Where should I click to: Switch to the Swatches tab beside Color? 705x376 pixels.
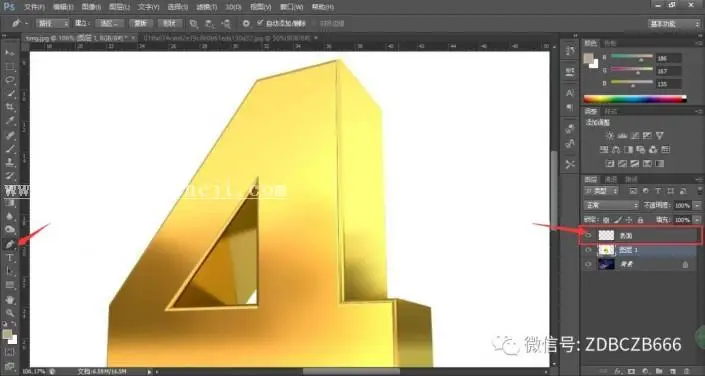pyautogui.click(x=609, y=43)
